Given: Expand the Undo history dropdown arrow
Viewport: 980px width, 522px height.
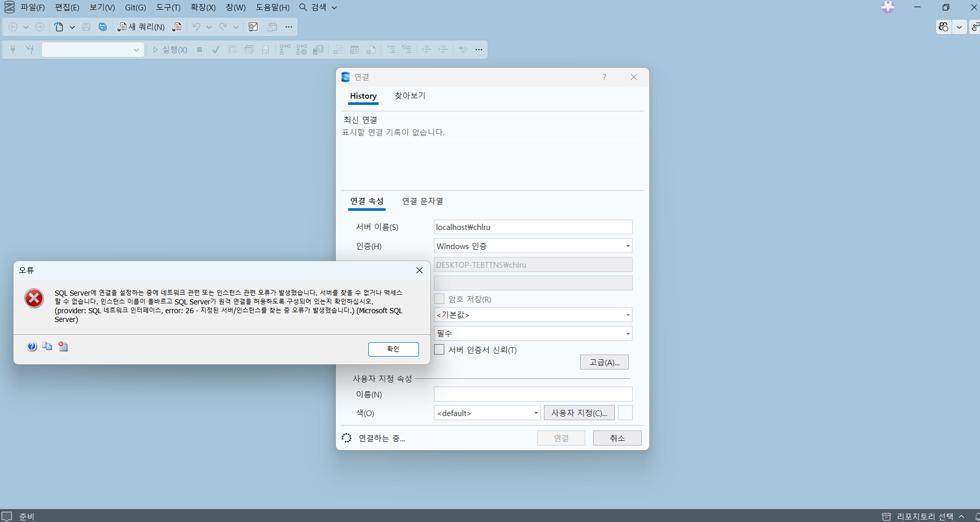Looking at the screenshot, I should [x=209, y=27].
